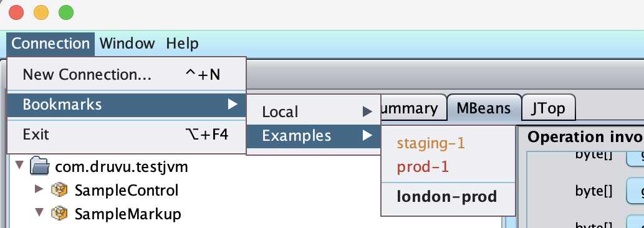
Task: Select com.druvu.testjvm in the tree
Action: (121, 167)
